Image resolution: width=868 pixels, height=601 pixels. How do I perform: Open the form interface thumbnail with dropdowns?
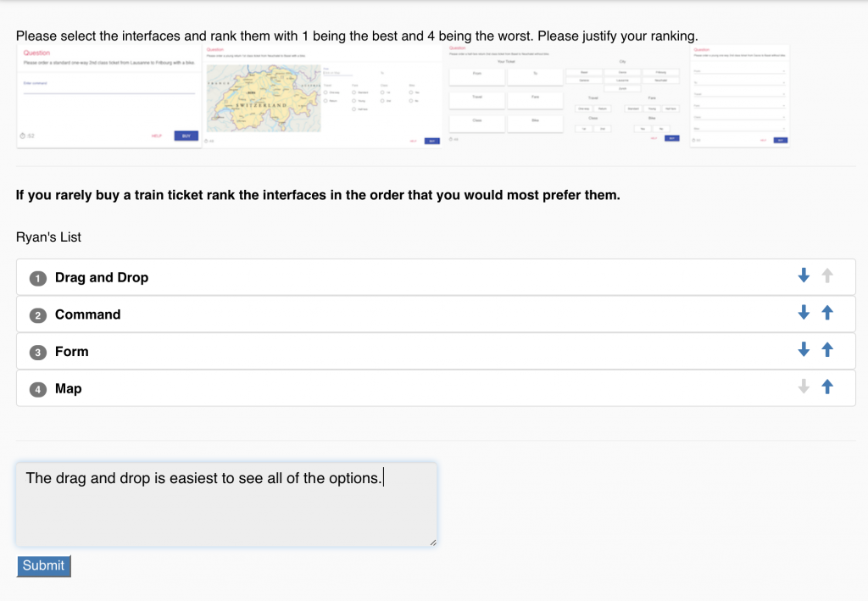pyautogui.click(x=739, y=96)
